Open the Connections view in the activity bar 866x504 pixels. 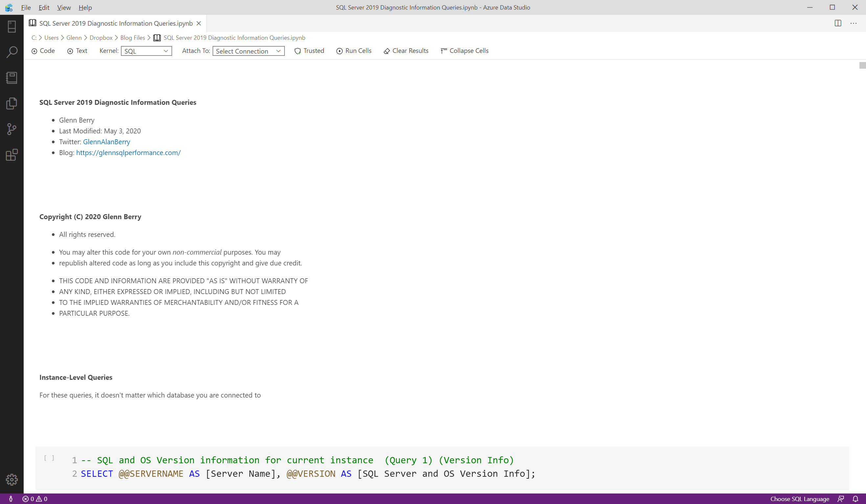[x=12, y=27]
